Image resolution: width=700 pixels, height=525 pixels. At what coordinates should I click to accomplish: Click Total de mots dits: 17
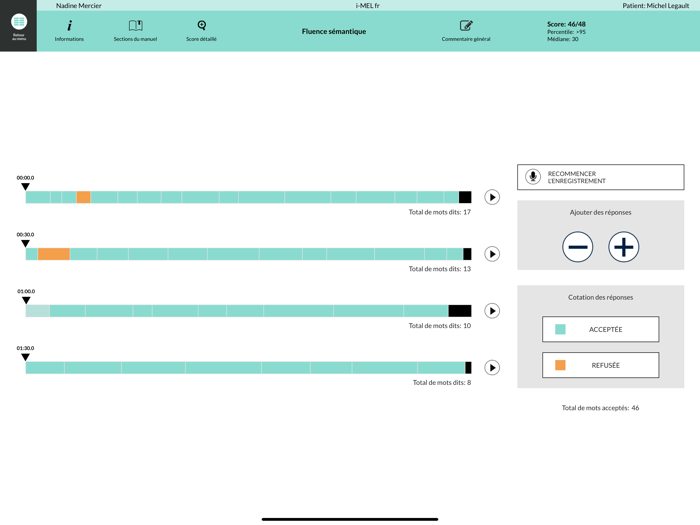pos(440,212)
